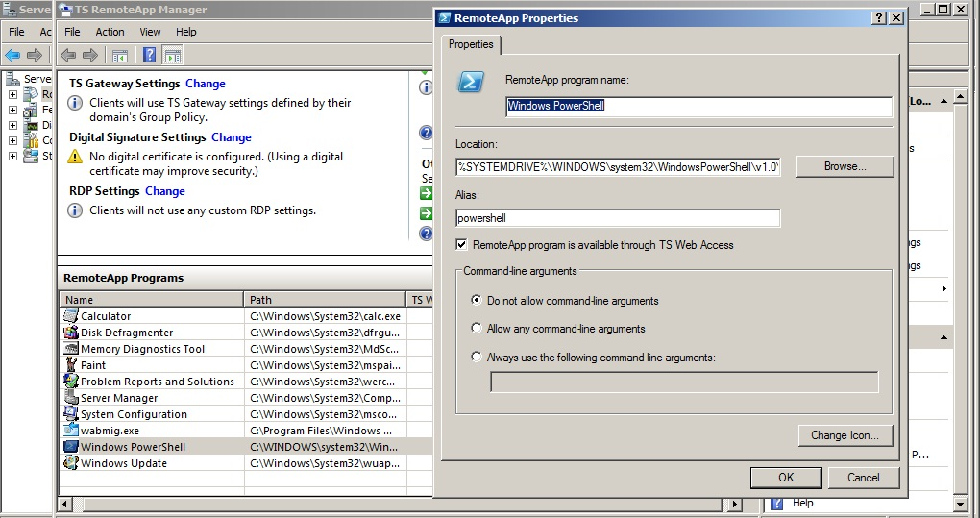This screenshot has width=980, height=518.
Task: Select Always use the following command-line arguments
Action: (477, 357)
